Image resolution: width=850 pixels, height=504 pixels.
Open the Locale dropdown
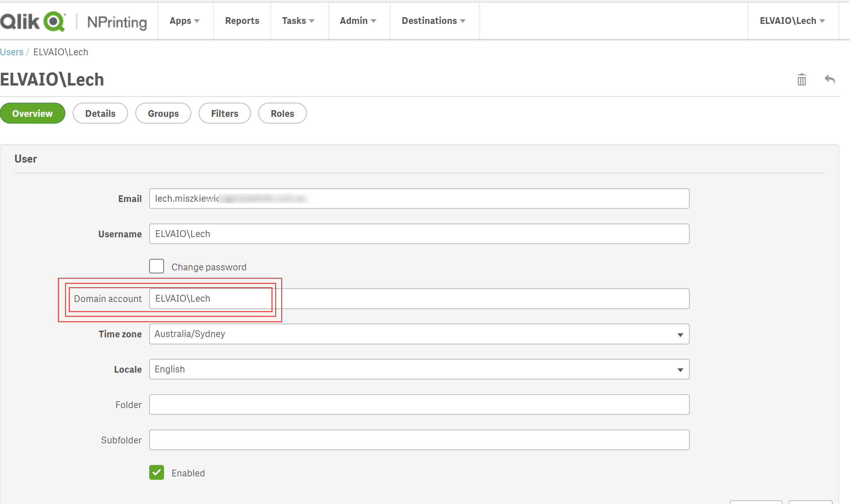coord(419,369)
